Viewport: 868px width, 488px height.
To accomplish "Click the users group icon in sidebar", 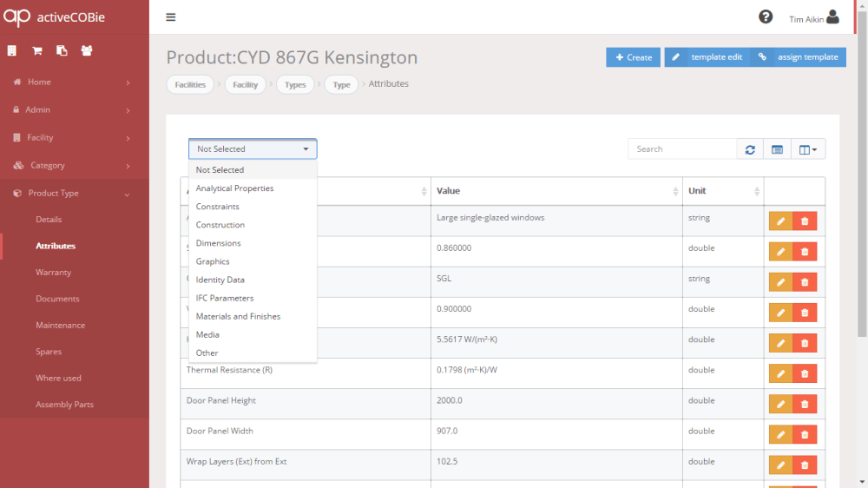I will 87,50.
